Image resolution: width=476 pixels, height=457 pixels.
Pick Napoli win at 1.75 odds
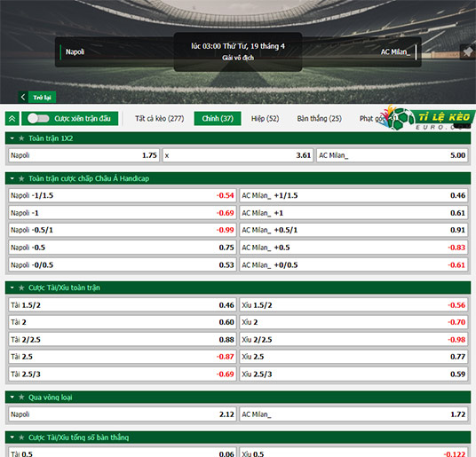click(x=83, y=155)
